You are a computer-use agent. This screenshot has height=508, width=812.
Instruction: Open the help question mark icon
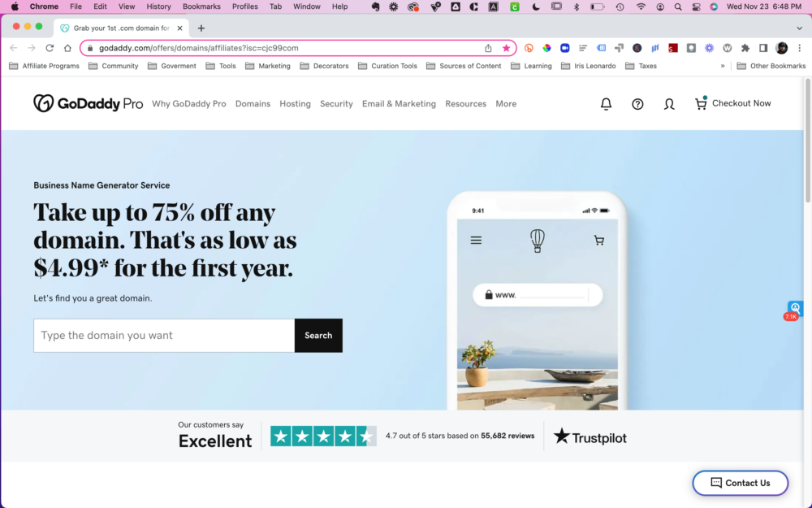pos(637,104)
